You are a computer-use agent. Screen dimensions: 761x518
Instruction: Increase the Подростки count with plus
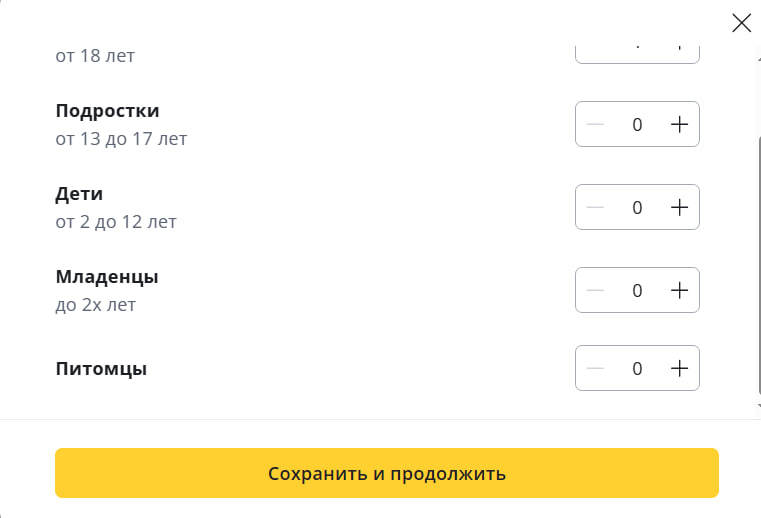[679, 125]
